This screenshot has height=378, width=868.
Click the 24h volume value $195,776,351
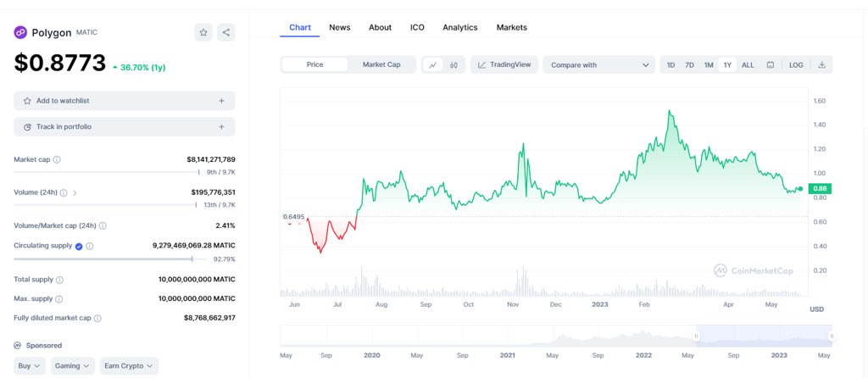[213, 192]
